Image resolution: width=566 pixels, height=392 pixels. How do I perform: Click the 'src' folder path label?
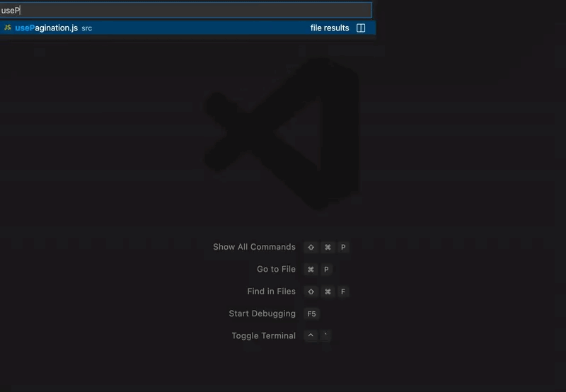click(x=86, y=28)
